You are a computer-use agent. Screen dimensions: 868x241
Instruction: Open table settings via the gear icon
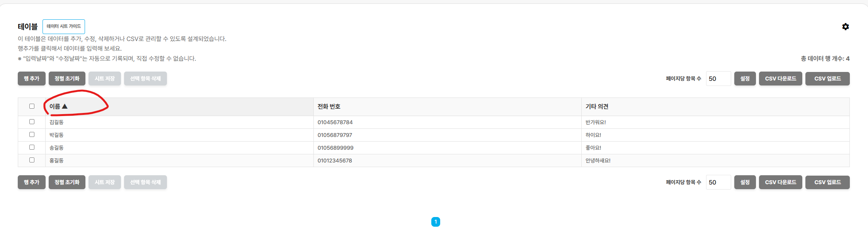click(846, 27)
